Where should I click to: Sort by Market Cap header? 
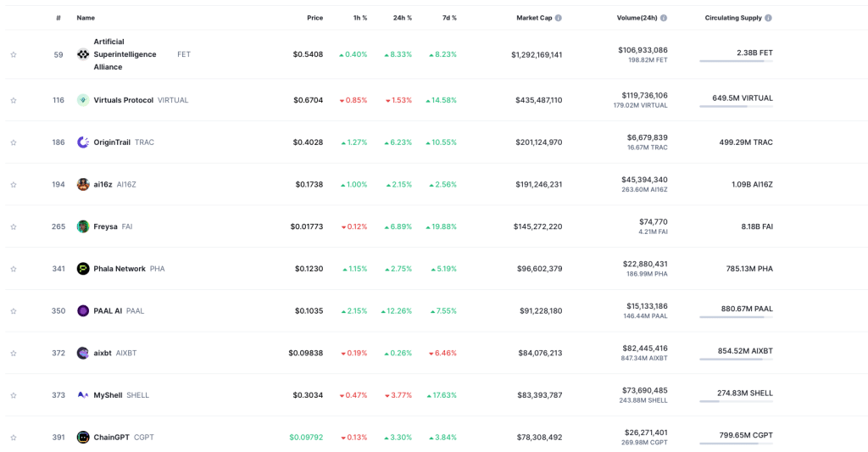534,18
